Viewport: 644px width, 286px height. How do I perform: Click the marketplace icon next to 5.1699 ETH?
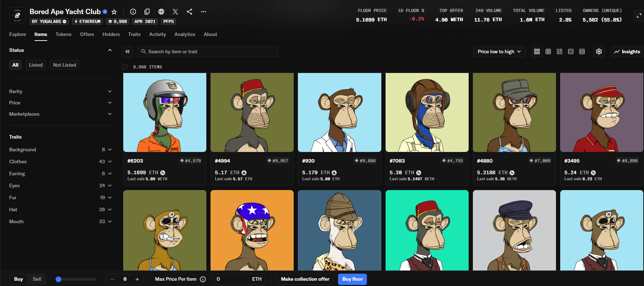coord(163,173)
